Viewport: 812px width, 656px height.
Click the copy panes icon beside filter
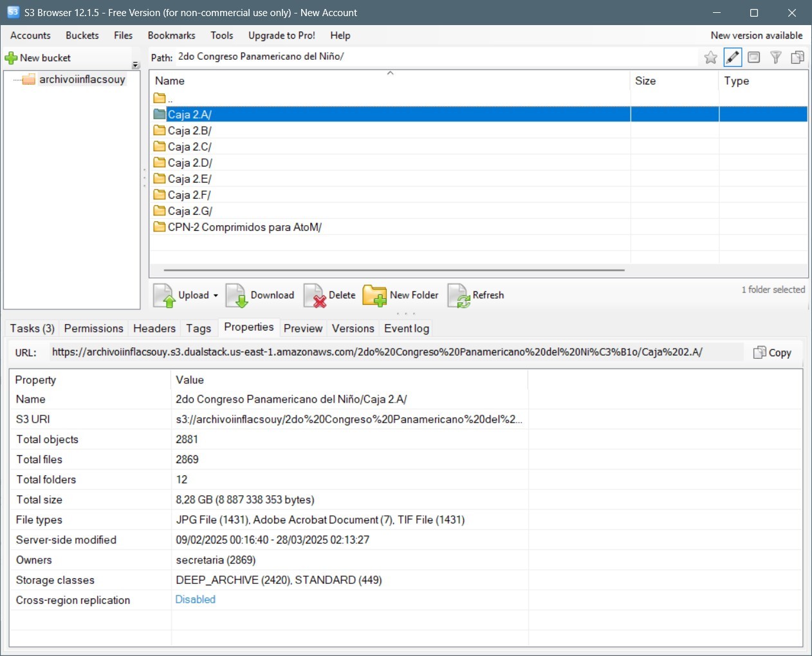[797, 58]
